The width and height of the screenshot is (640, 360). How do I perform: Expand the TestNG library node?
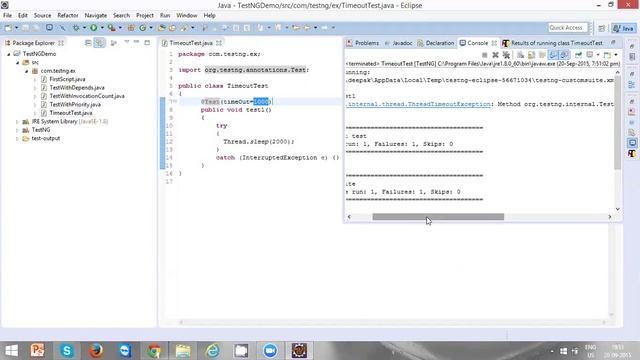point(18,130)
